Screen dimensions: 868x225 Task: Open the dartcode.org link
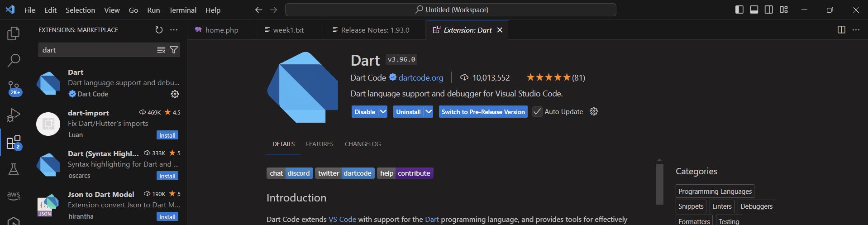(421, 78)
